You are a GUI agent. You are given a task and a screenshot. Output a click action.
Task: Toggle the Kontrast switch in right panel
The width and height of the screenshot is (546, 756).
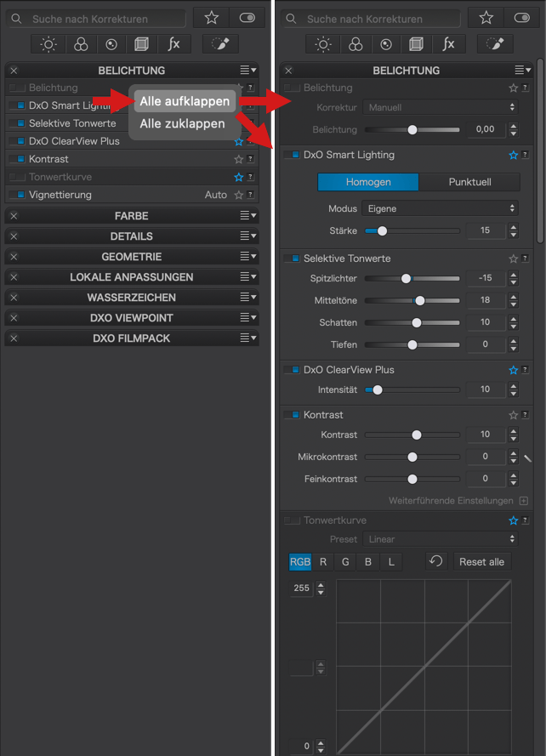click(292, 415)
